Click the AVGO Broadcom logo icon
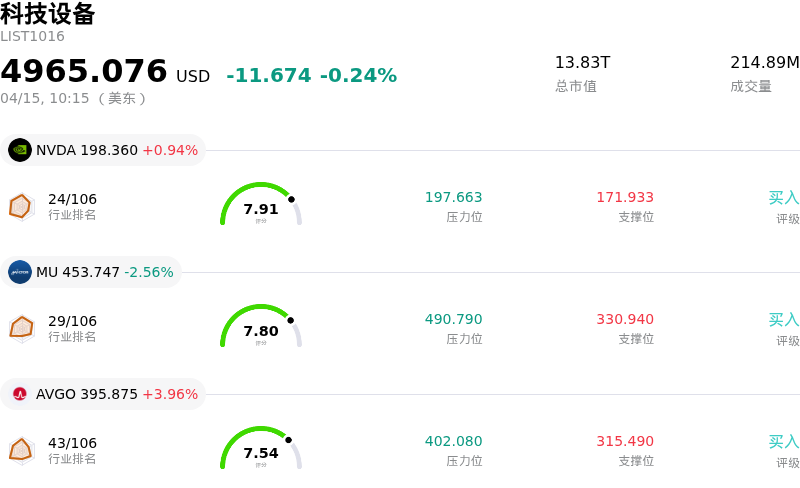The image size is (800, 488). [20, 394]
